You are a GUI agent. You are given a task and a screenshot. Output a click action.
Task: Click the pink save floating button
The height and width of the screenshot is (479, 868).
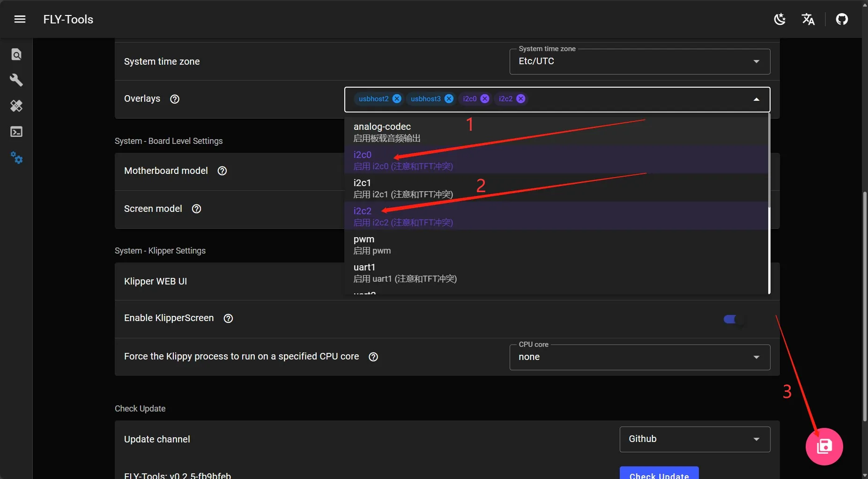pyautogui.click(x=824, y=446)
